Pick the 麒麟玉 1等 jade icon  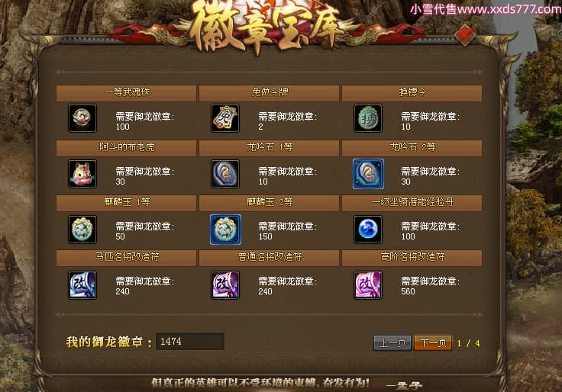coord(82,230)
